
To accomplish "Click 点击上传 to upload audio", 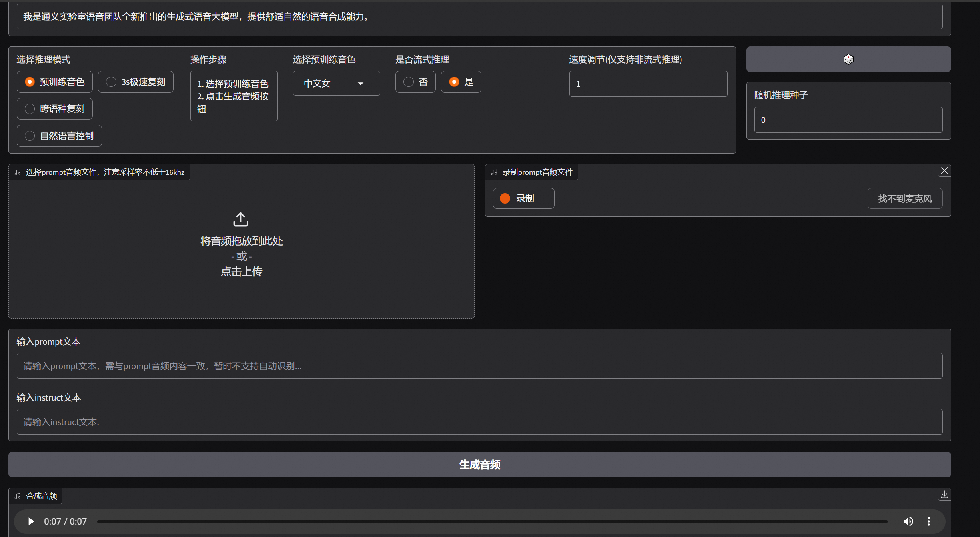I will coord(241,271).
